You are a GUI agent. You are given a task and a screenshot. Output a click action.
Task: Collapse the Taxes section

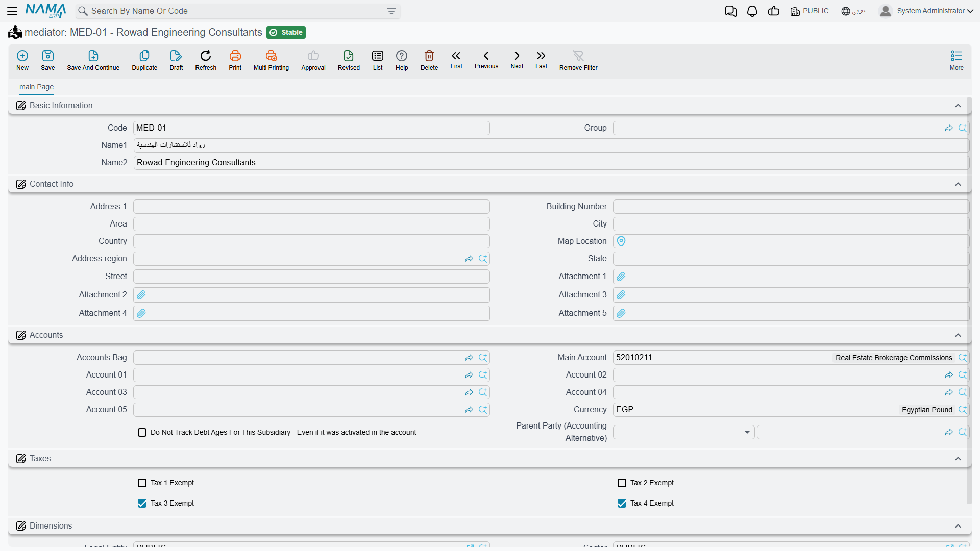(x=958, y=459)
